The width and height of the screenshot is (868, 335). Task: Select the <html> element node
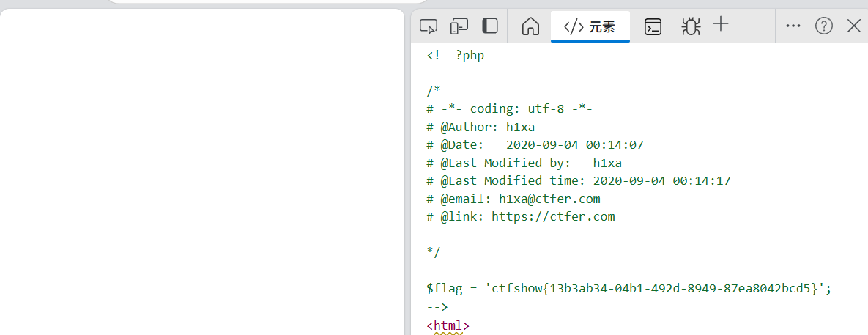[x=448, y=325]
